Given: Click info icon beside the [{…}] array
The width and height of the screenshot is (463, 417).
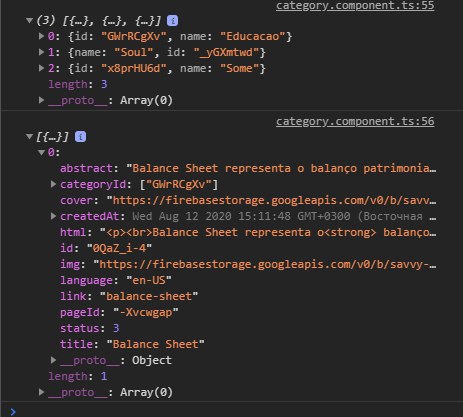Looking at the screenshot, I should (x=80, y=137).
